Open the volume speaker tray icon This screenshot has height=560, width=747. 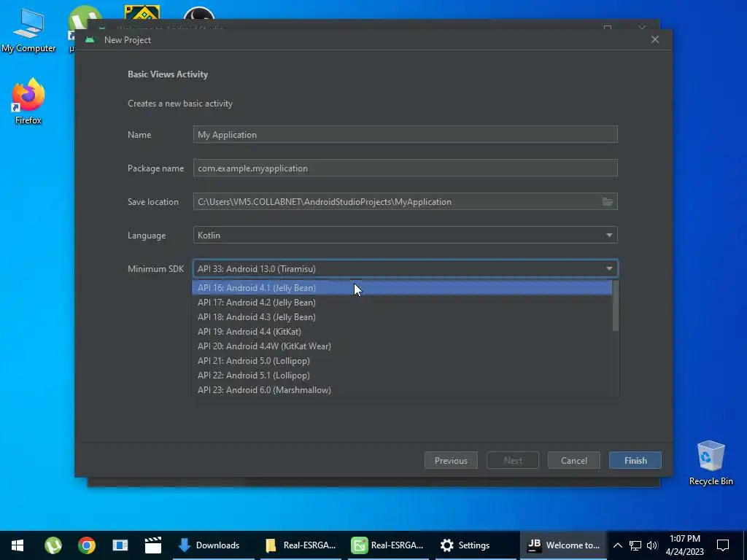(x=652, y=545)
